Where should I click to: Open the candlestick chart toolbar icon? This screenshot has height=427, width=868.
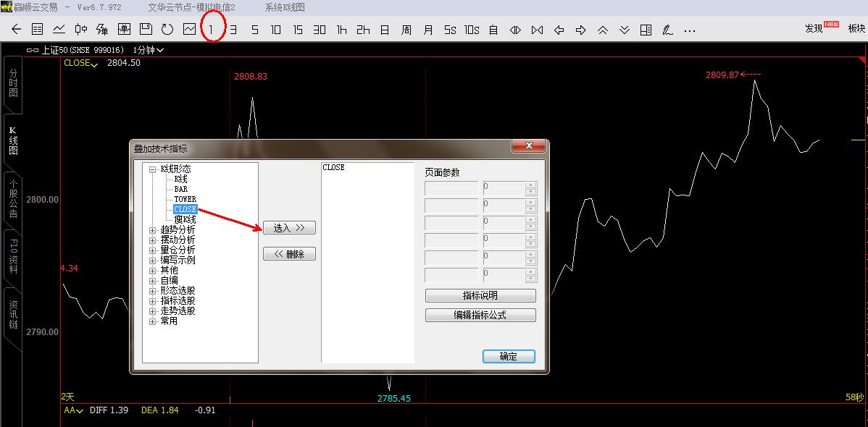(x=81, y=30)
